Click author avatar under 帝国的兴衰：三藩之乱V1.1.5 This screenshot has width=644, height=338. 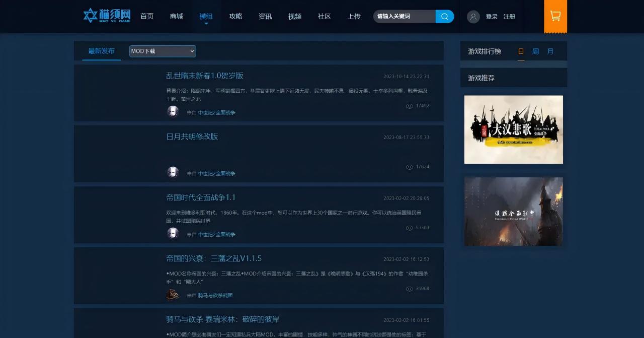pyautogui.click(x=173, y=295)
